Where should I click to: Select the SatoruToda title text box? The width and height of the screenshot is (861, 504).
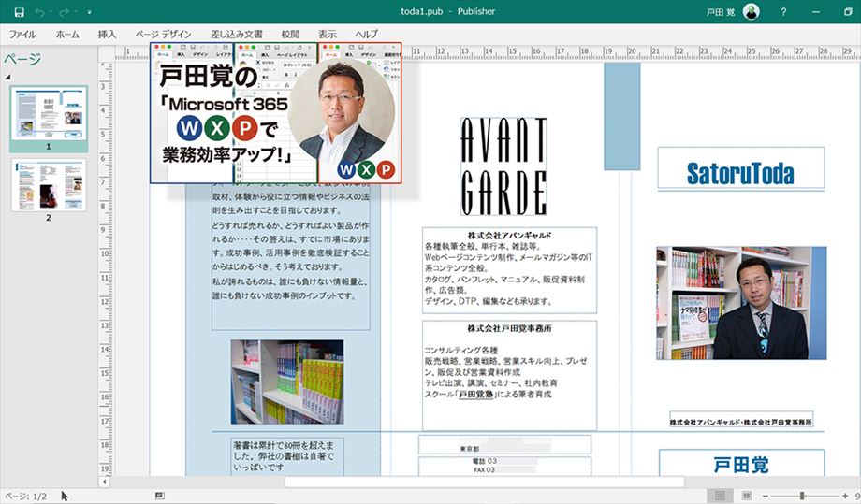pos(741,169)
